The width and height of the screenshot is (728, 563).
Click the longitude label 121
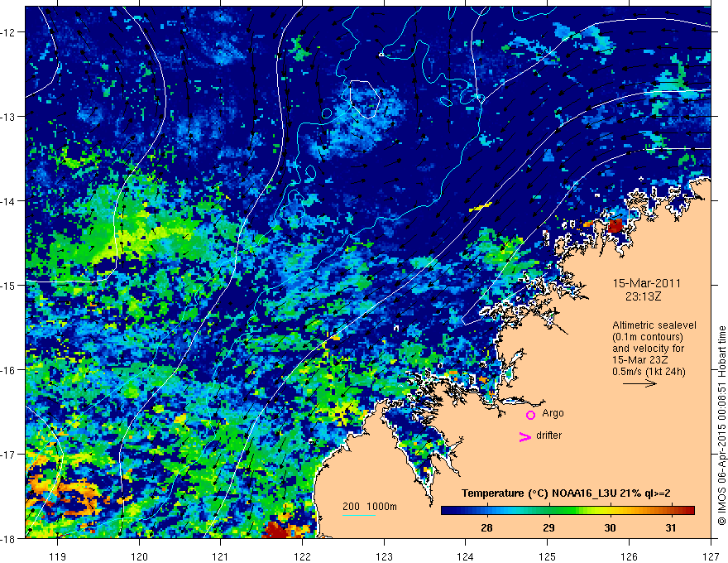(x=221, y=556)
